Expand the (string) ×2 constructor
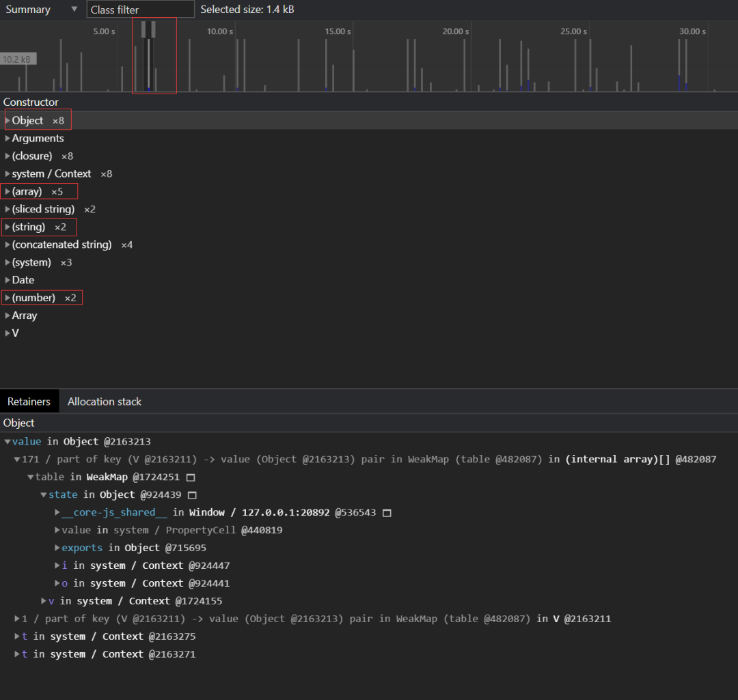The height and width of the screenshot is (700, 738). pyautogui.click(x=8, y=227)
